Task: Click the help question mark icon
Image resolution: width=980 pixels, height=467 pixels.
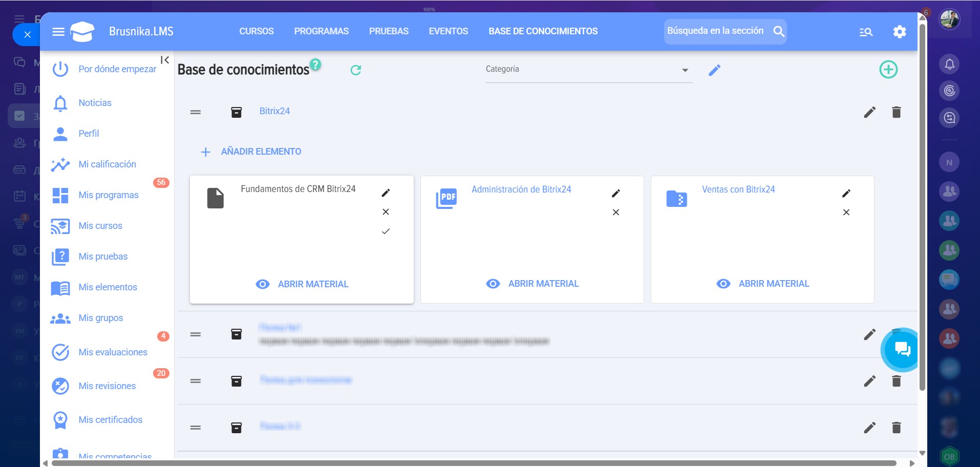Action: 316,65
